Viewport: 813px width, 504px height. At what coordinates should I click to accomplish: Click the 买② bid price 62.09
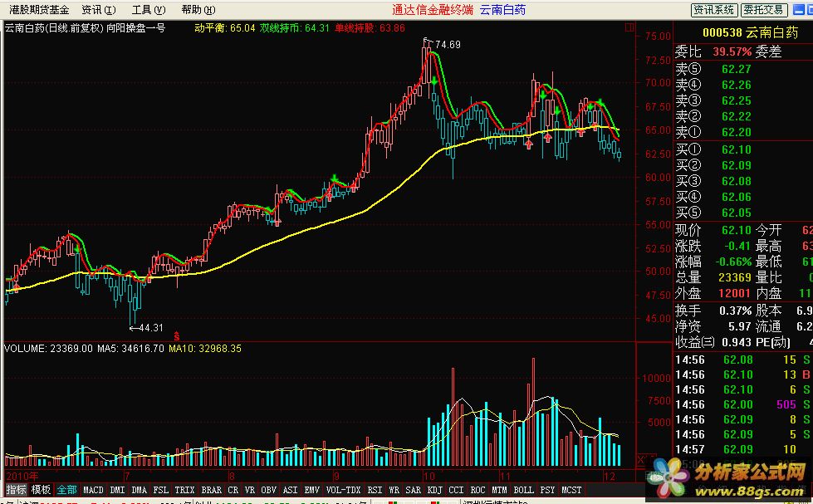click(x=737, y=165)
